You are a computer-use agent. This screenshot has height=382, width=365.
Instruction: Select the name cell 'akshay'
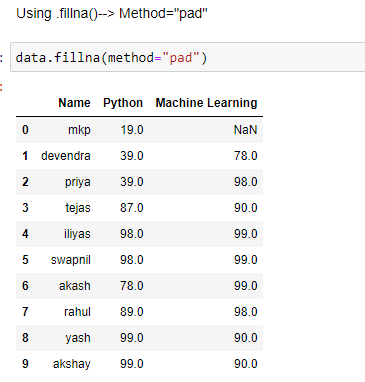click(72, 364)
